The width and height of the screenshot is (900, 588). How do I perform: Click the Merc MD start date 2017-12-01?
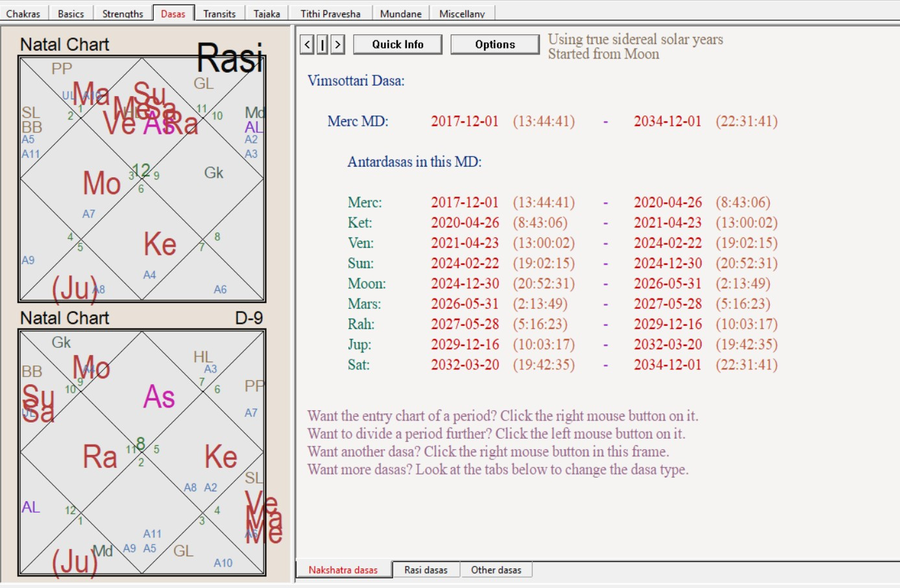pos(465,121)
